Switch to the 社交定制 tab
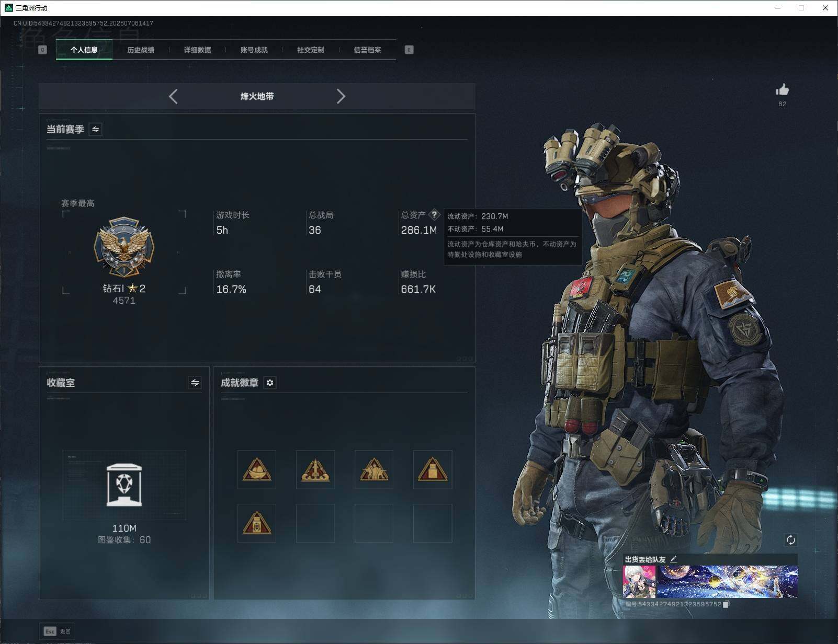Image resolution: width=838 pixels, height=644 pixels. click(x=311, y=50)
